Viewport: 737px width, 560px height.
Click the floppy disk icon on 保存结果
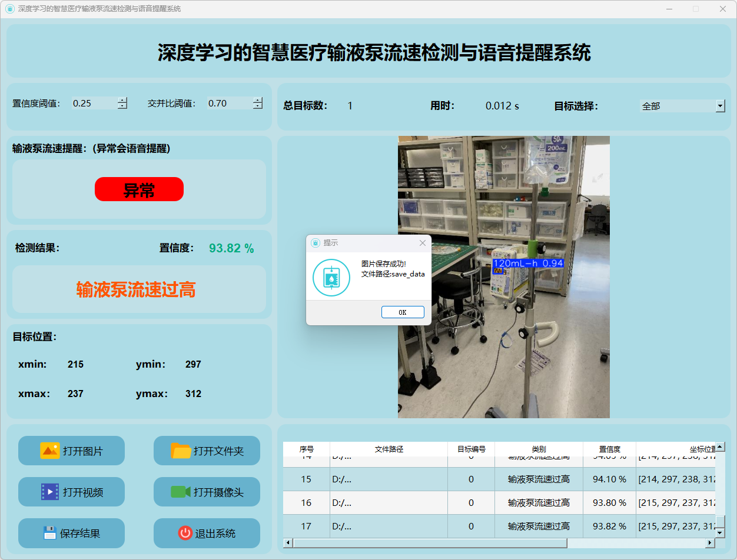click(x=49, y=533)
